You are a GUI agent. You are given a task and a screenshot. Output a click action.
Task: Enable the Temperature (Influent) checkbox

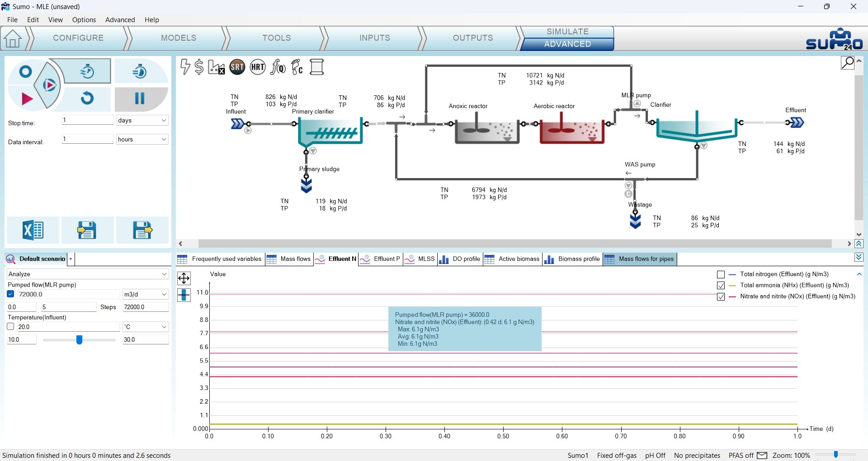11,327
